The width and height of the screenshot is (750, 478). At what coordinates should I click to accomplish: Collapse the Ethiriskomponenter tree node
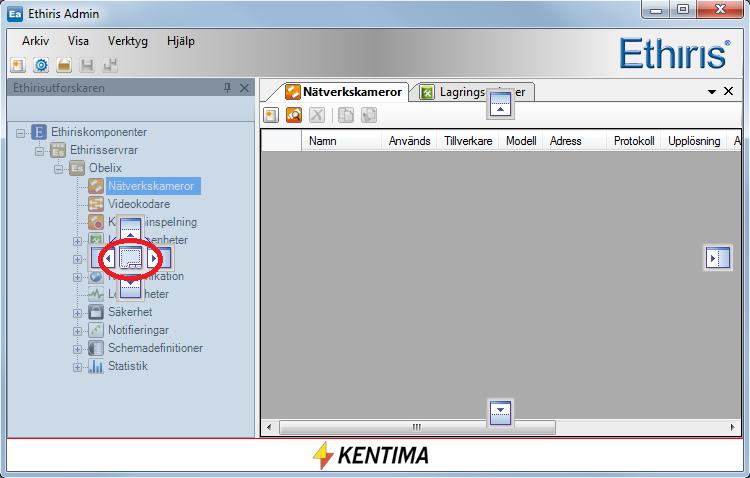[21, 133]
